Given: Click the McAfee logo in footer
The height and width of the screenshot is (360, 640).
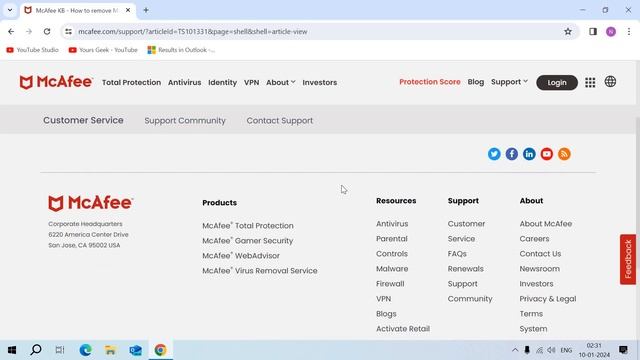Looking at the screenshot, I should point(91,203).
